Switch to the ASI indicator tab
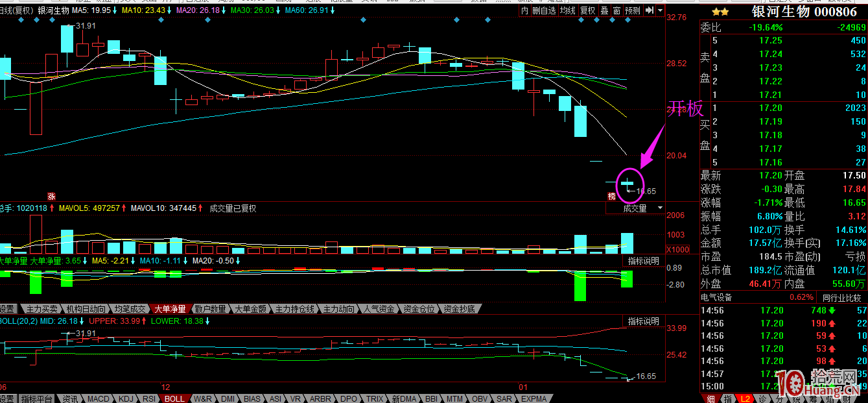Screen dimensions: 868x403 276,398
